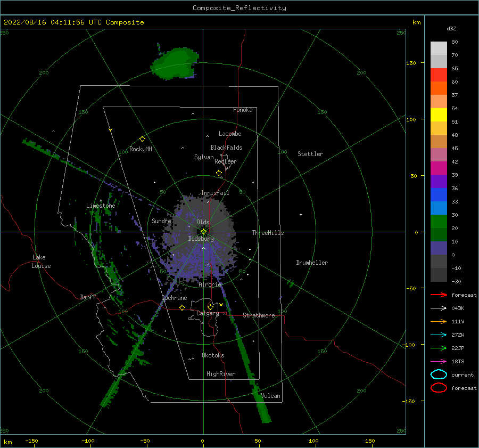Click the large green echo north of radar
This screenshot has width=479, height=448.
point(175,64)
